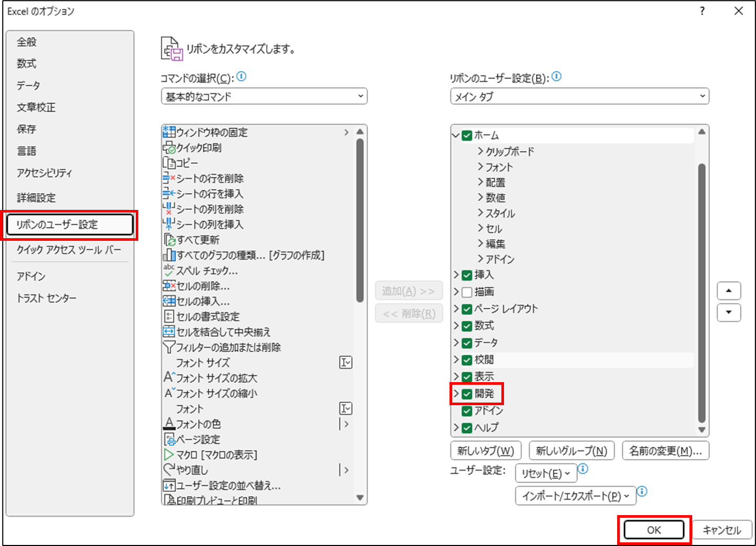This screenshot has height=546, width=756.
Task: Confirm with the OK button
Action: click(654, 530)
